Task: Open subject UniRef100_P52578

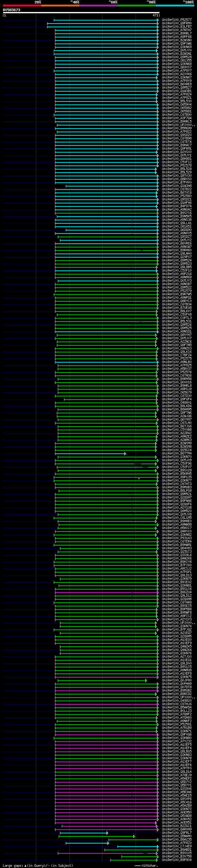Action: 177,165
